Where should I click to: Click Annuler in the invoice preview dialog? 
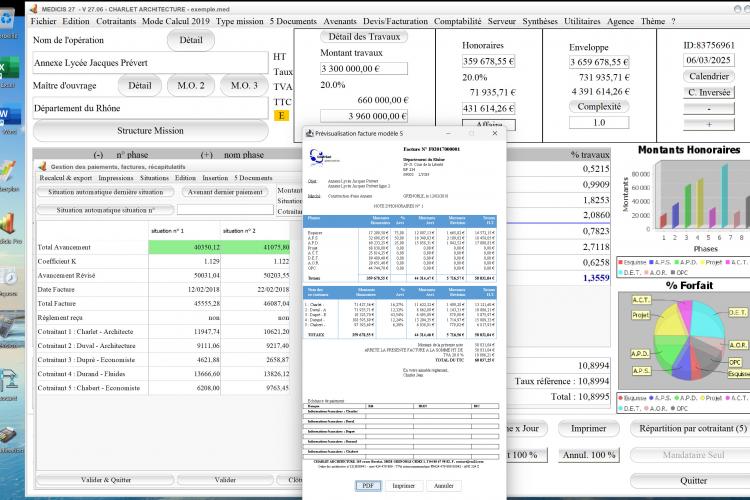click(443, 486)
